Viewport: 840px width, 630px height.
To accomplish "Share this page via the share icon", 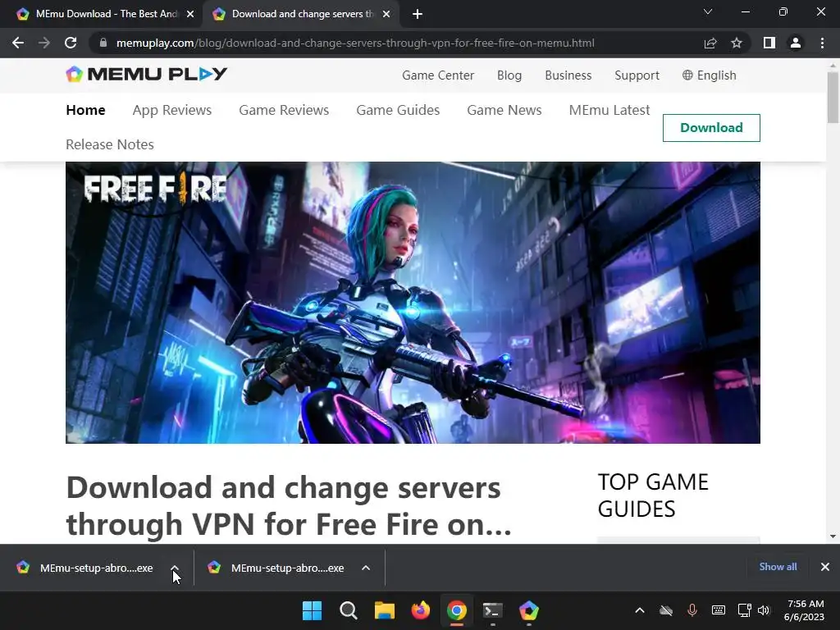I will (x=710, y=43).
